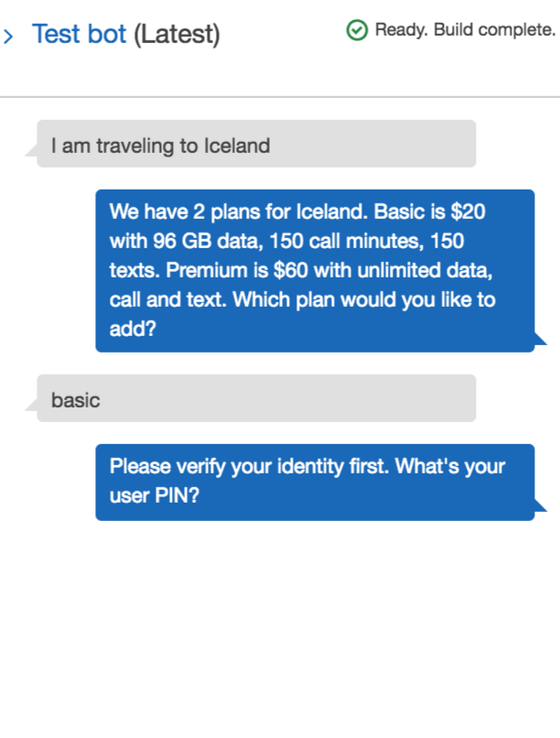Viewport: 560px width, 738px height.
Task: Click the "user PIN?" text in bot prompt
Action: pyautogui.click(x=155, y=495)
